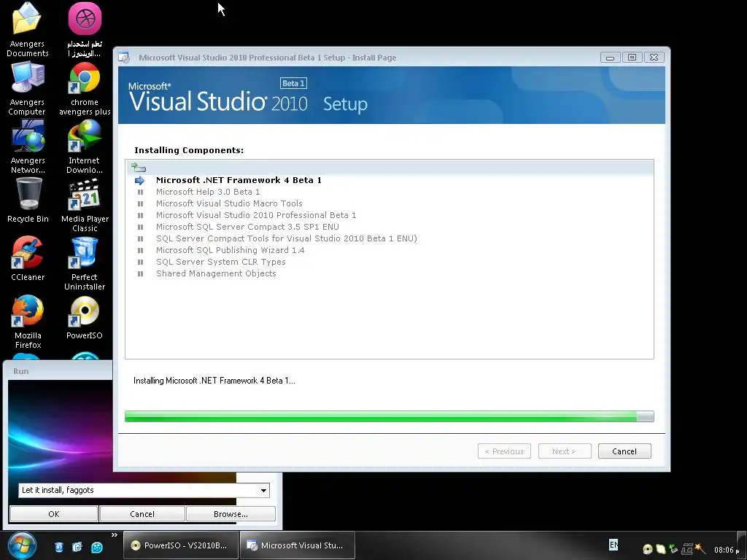Click the Run dialog title bar
747x560 pixels.
pos(57,371)
